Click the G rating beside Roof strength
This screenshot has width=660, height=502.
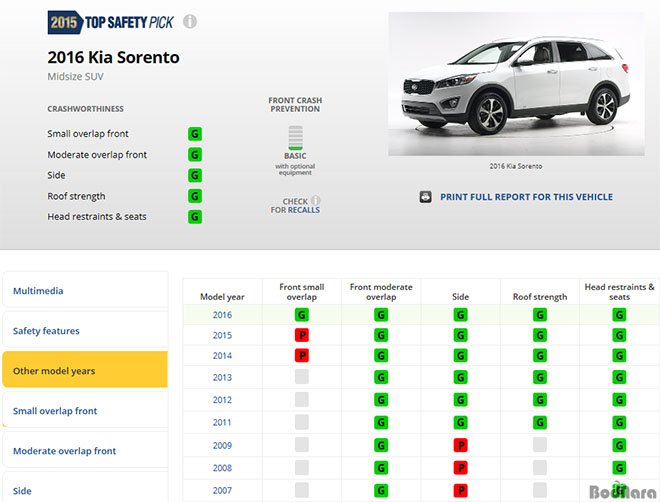click(195, 196)
